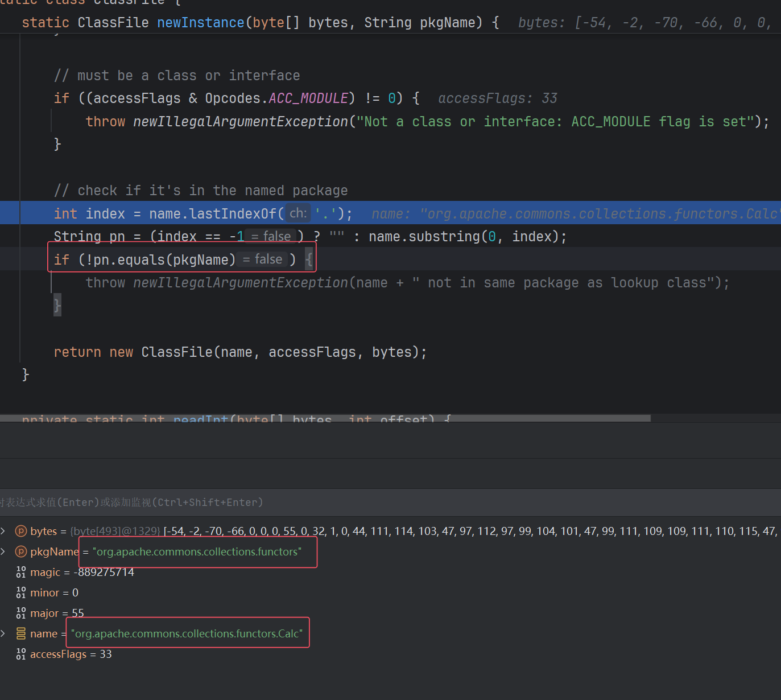
Task: Click the evaluate expression input field
Action: 341,503
